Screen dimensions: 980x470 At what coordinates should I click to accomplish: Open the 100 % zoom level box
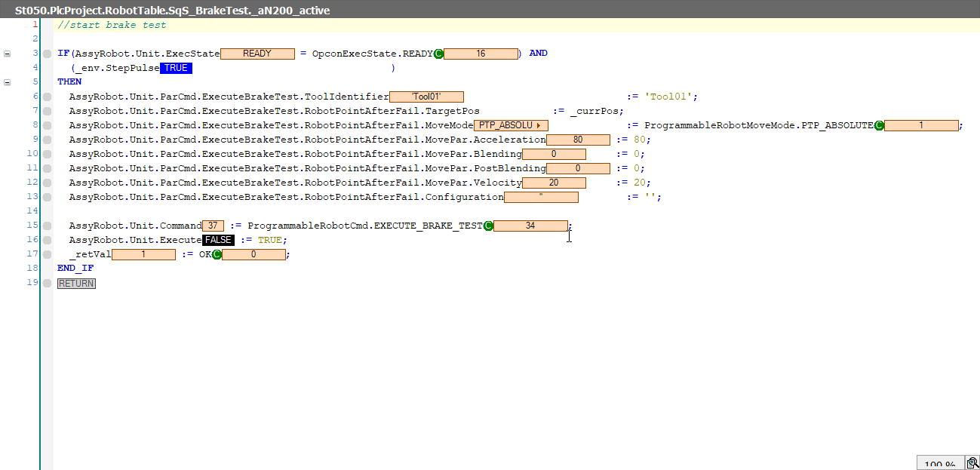[x=939, y=464]
